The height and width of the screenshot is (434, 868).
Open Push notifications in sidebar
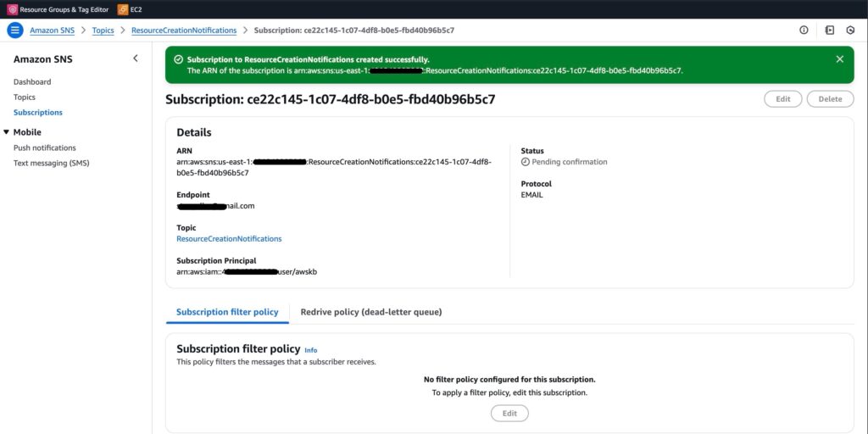[45, 147]
